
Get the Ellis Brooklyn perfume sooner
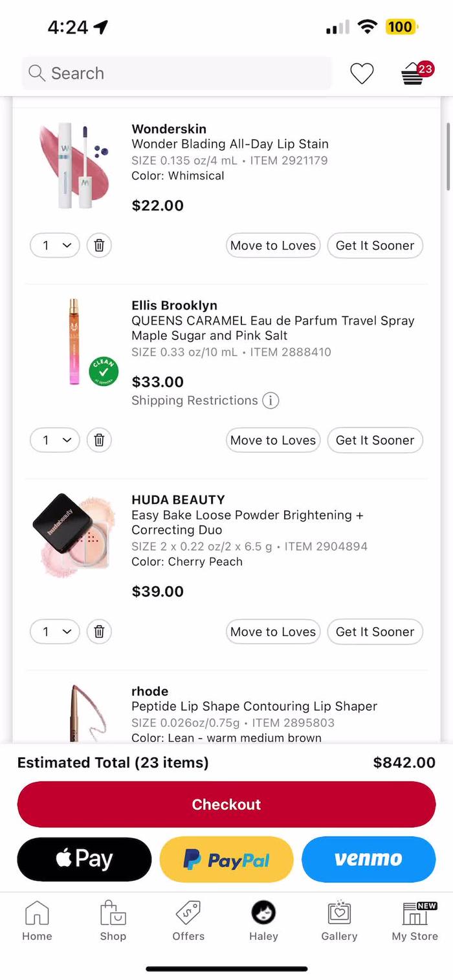pyautogui.click(x=375, y=440)
